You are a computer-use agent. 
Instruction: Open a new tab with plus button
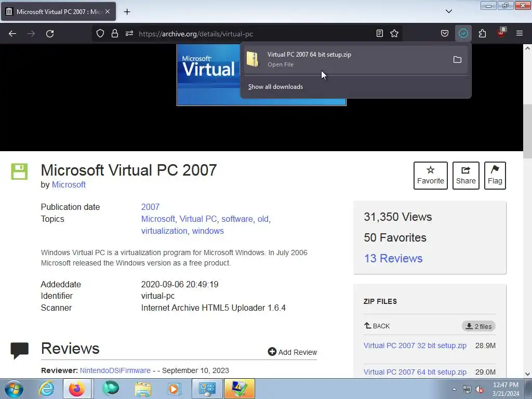pos(127,12)
